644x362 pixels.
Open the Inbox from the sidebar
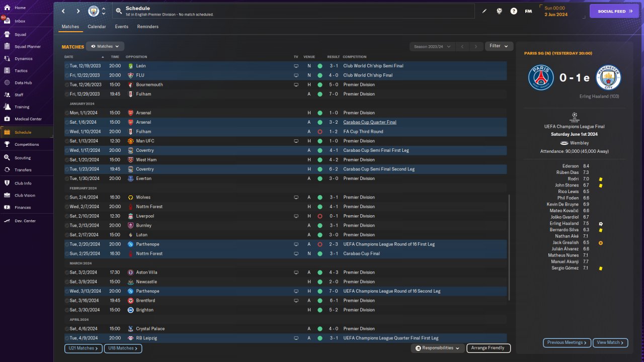click(20, 21)
